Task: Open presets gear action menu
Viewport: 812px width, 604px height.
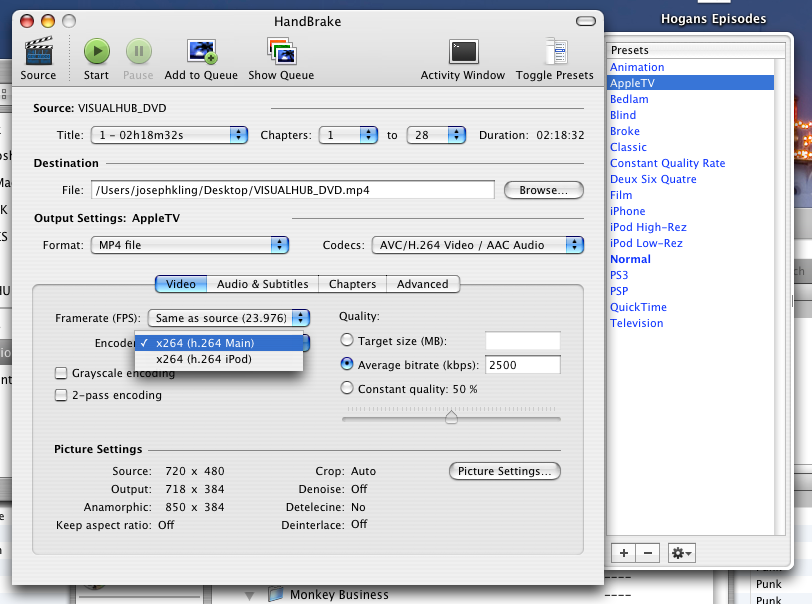Action: point(681,553)
